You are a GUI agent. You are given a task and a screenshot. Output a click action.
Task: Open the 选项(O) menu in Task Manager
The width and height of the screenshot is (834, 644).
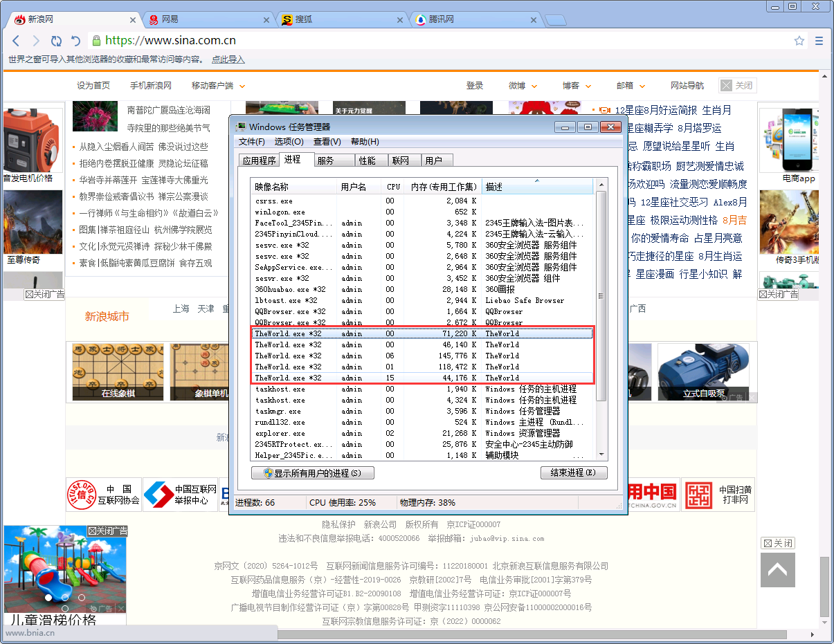point(289,142)
